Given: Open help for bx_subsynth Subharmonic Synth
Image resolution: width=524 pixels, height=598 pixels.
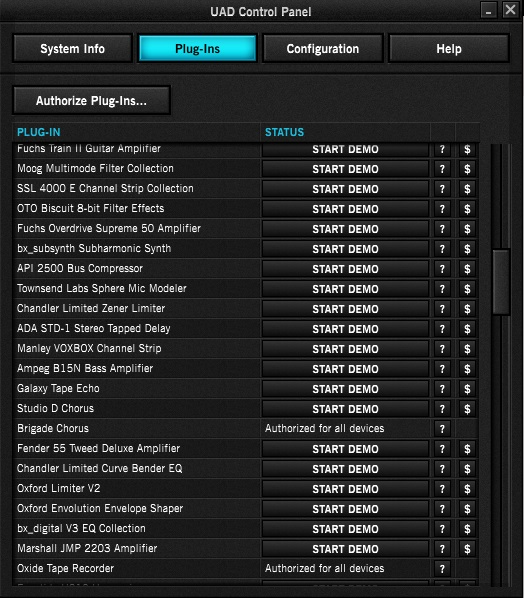Looking at the screenshot, I should (442, 249).
